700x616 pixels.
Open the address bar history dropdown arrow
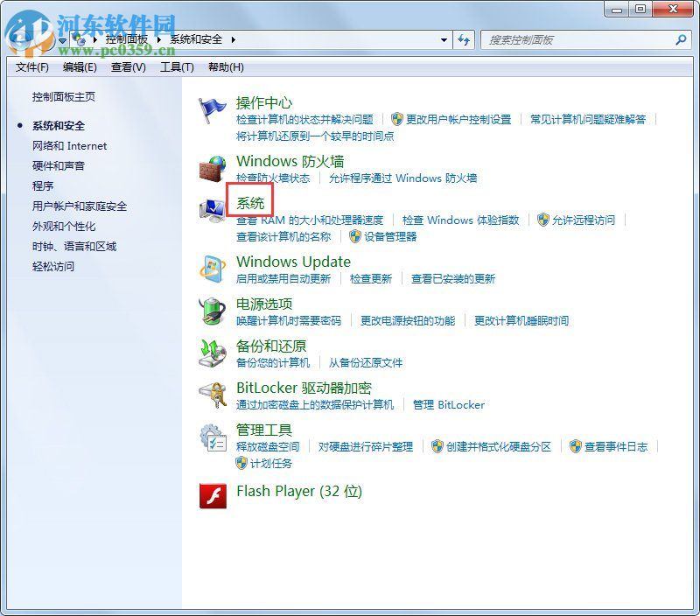point(444,39)
